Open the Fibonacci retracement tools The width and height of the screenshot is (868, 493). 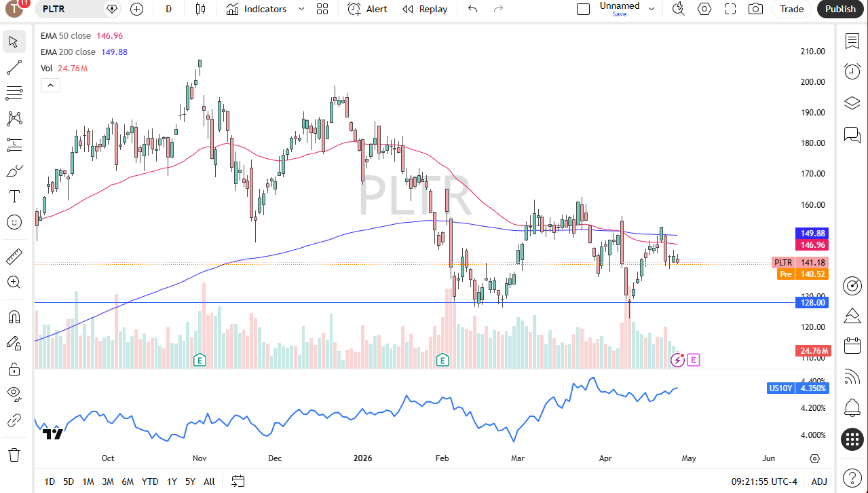(x=14, y=93)
